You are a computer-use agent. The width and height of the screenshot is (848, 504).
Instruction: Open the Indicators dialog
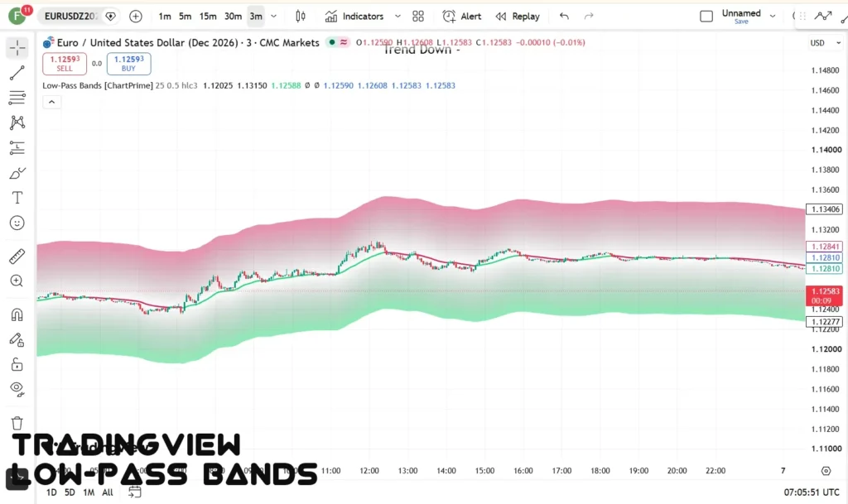354,17
